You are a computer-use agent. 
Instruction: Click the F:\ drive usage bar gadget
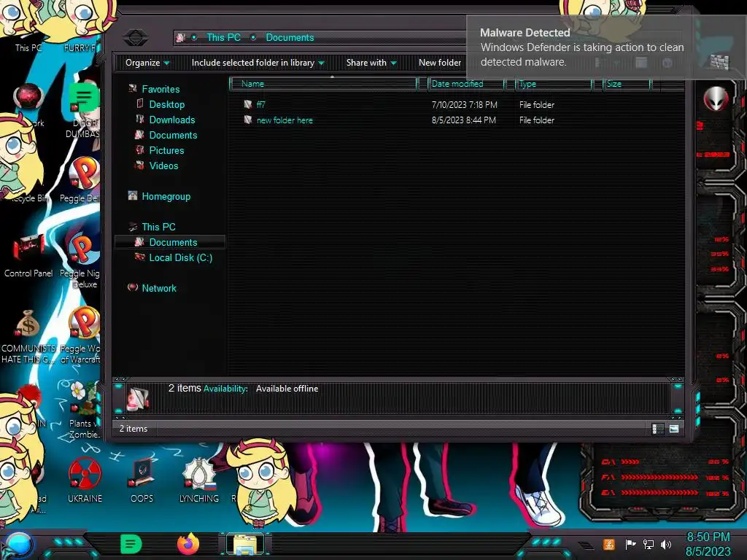click(x=665, y=477)
